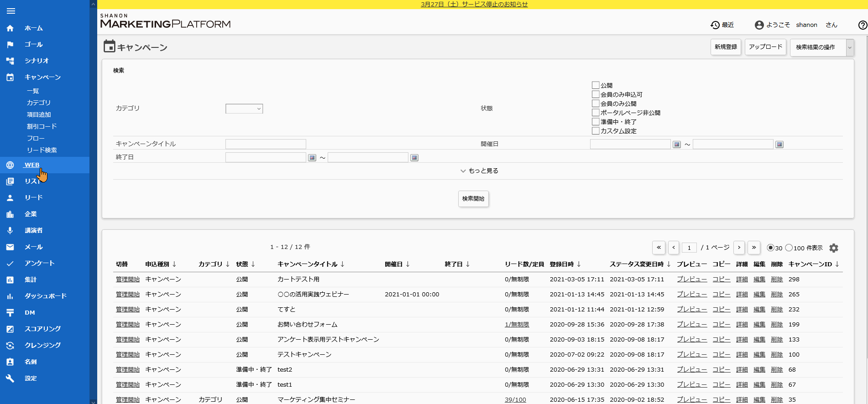Click the WEB globe icon
The image size is (868, 404).
click(x=10, y=165)
